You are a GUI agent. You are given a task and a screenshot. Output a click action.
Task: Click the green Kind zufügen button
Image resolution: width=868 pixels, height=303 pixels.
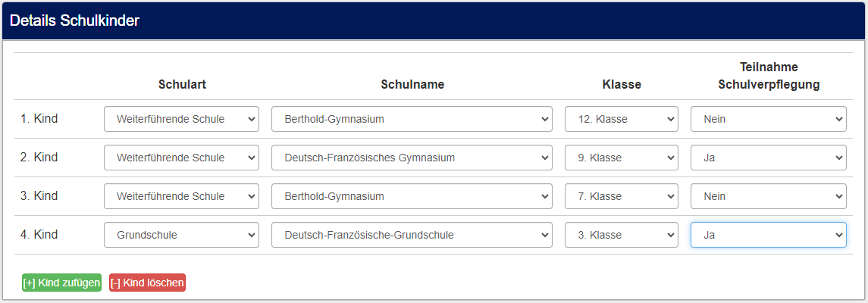coord(61,283)
